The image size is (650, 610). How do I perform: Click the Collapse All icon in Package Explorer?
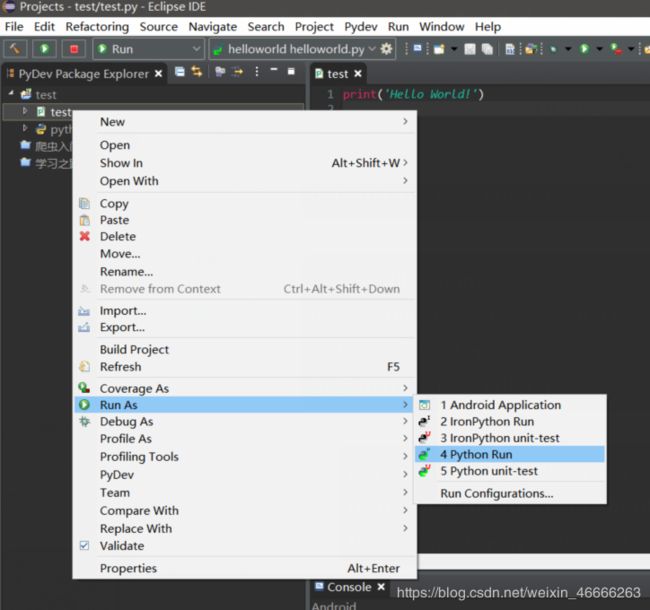[179, 72]
